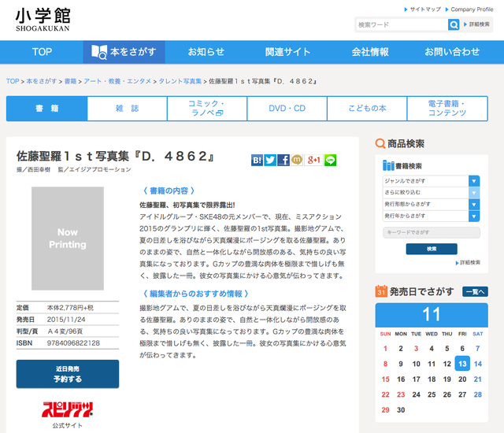Screen dimensions: 504x433
Task: Select コミック・ラノベ category tab
Action: (207, 109)
